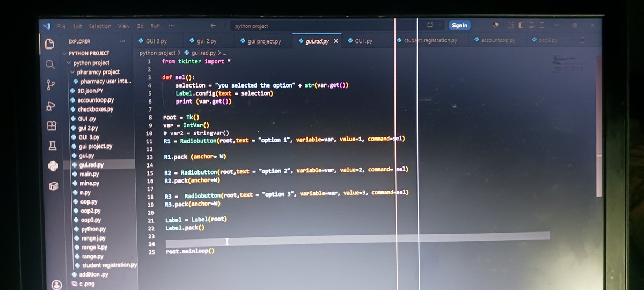
Task: Open addition .py in explorer
Action: coord(93,274)
